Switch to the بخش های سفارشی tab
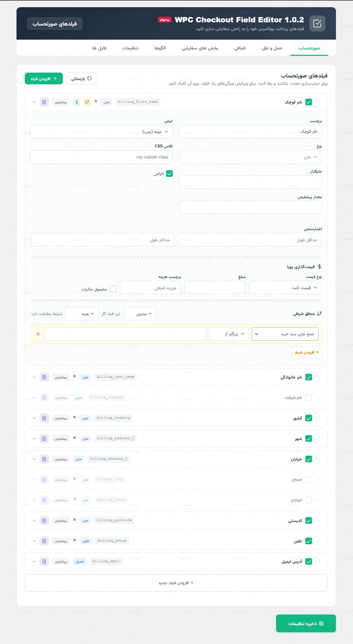The width and height of the screenshot is (353, 644). point(200,48)
